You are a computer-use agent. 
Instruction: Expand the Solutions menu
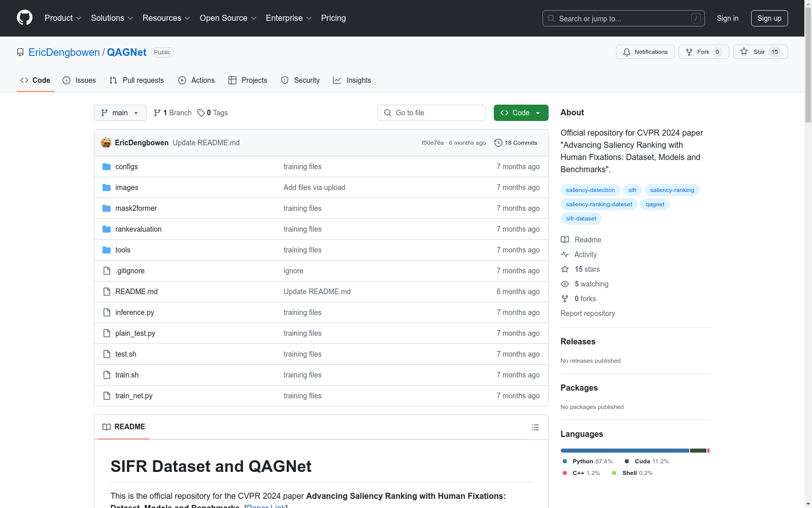[112, 18]
